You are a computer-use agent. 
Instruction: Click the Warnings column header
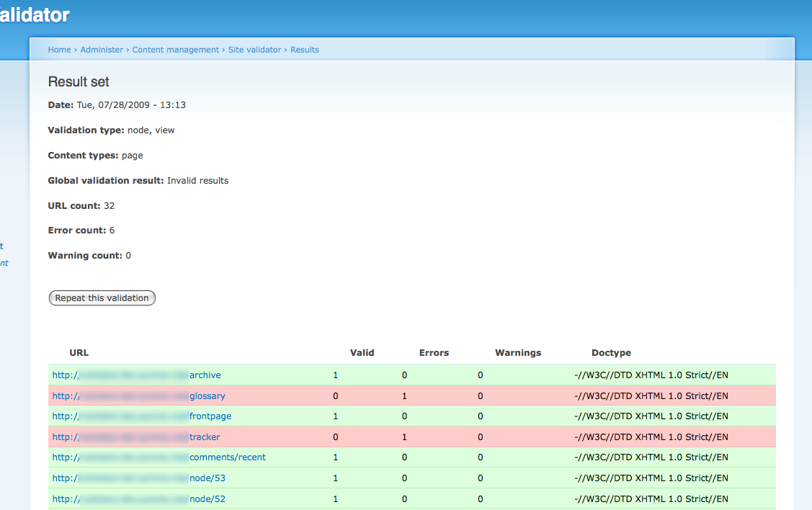(518, 352)
